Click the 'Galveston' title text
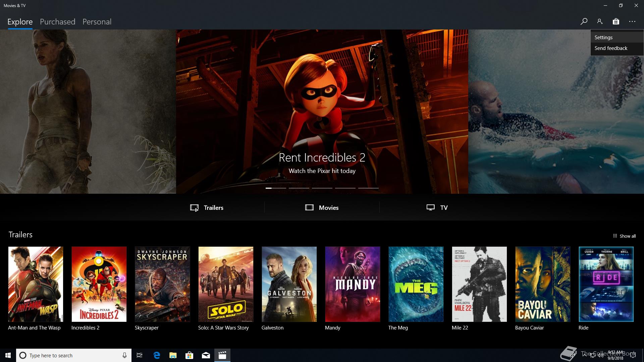This screenshot has width=644, height=362. (x=272, y=328)
